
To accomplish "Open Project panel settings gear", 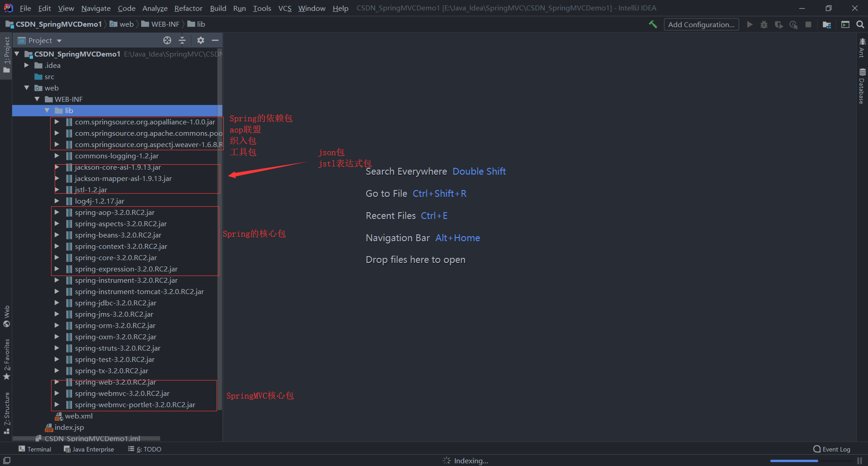I will pyautogui.click(x=201, y=40).
